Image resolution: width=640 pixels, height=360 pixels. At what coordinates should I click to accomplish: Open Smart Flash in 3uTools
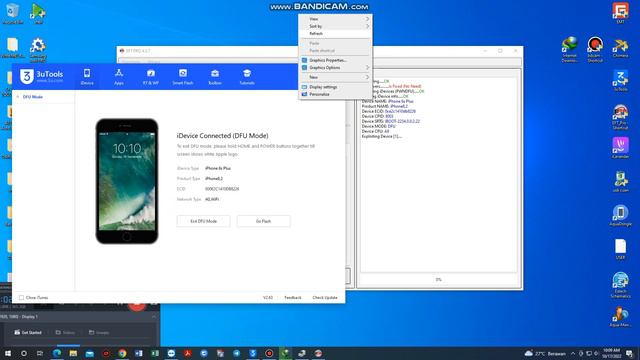pyautogui.click(x=182, y=76)
